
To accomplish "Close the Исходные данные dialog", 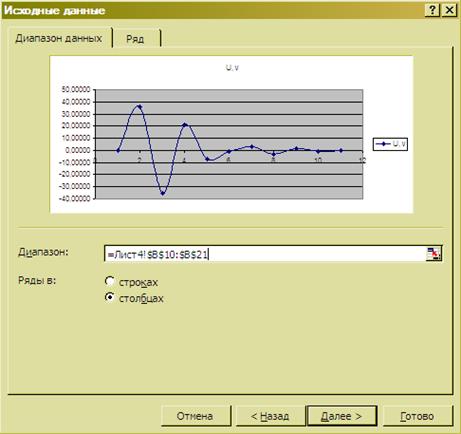I will [449, 10].
